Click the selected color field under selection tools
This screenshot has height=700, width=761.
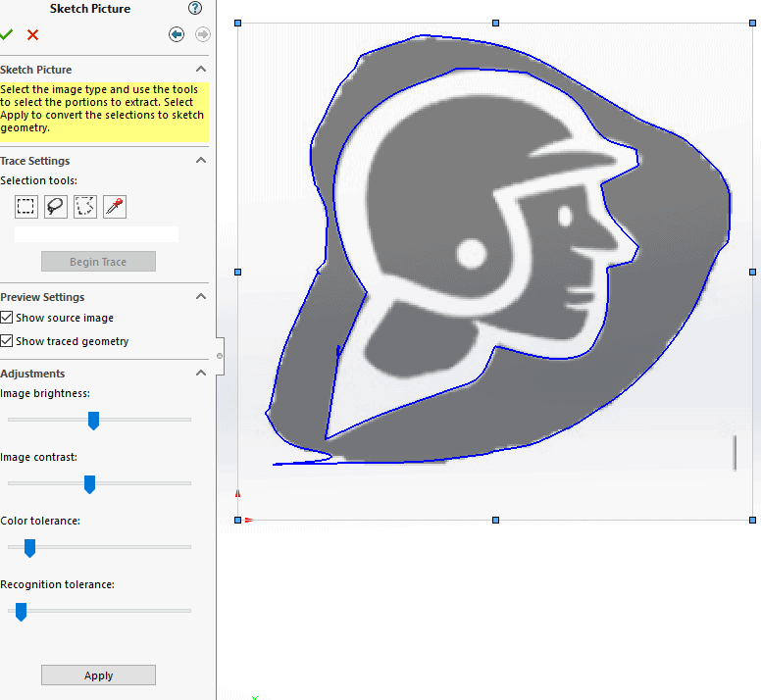[x=96, y=234]
